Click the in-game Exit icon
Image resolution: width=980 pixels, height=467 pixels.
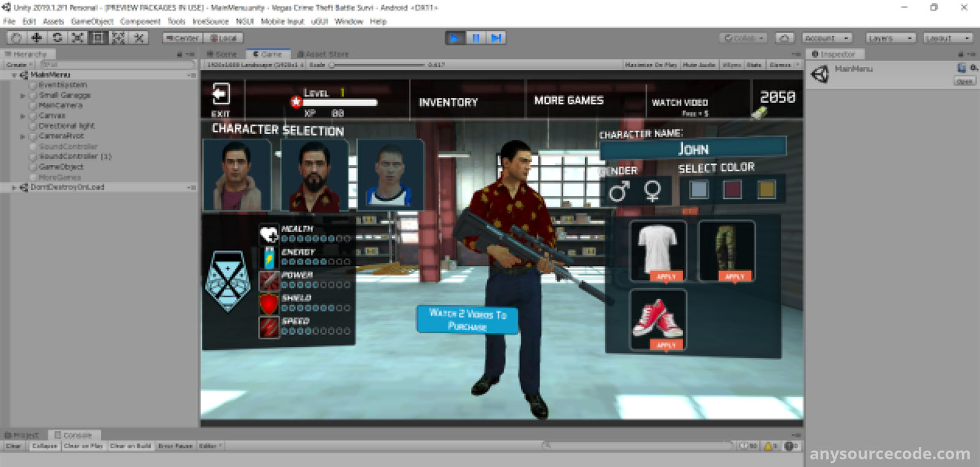click(221, 95)
